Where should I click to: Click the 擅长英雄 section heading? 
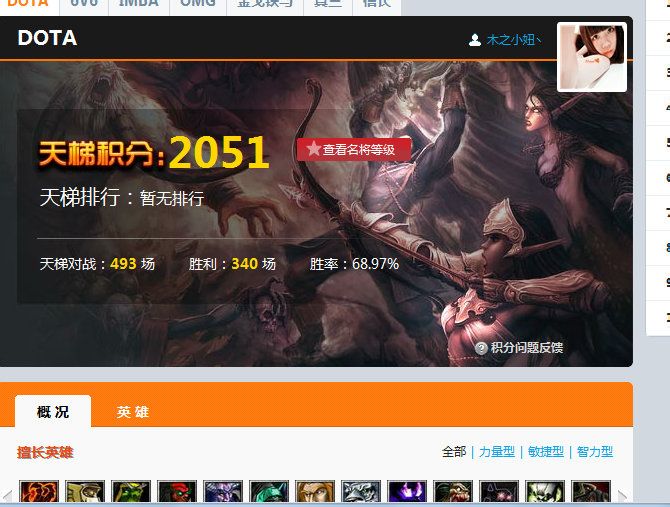(x=45, y=452)
